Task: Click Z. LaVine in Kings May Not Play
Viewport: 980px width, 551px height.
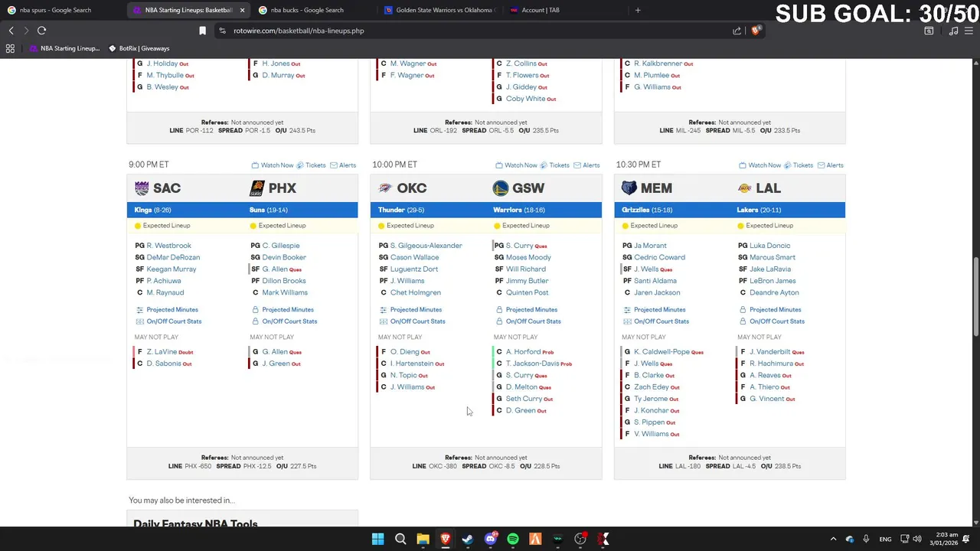Action: point(162,352)
